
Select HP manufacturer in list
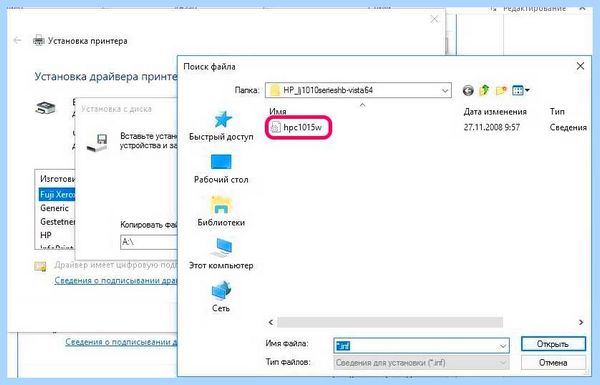point(46,235)
